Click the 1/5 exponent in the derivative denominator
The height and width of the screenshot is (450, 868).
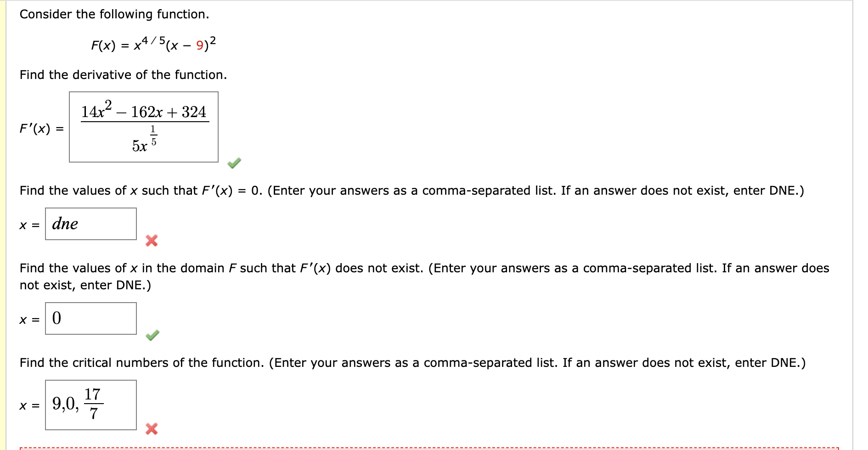point(154,134)
